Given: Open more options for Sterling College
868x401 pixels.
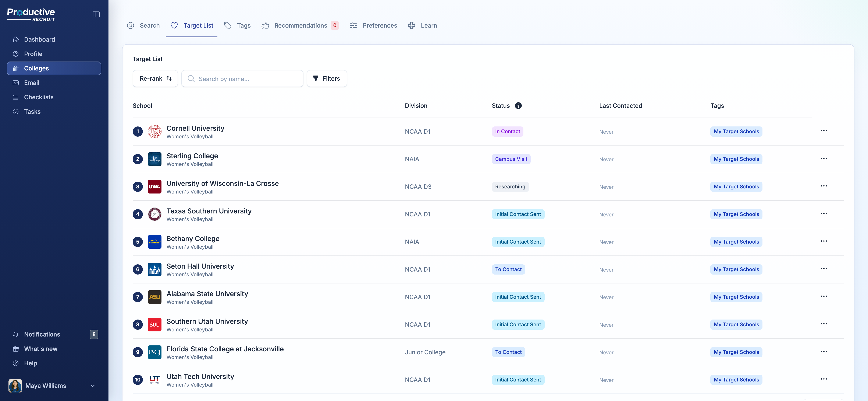Looking at the screenshot, I should (824, 158).
